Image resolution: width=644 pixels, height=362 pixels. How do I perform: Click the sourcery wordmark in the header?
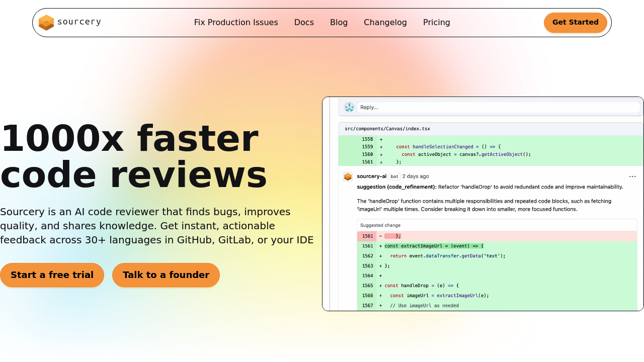click(x=79, y=22)
